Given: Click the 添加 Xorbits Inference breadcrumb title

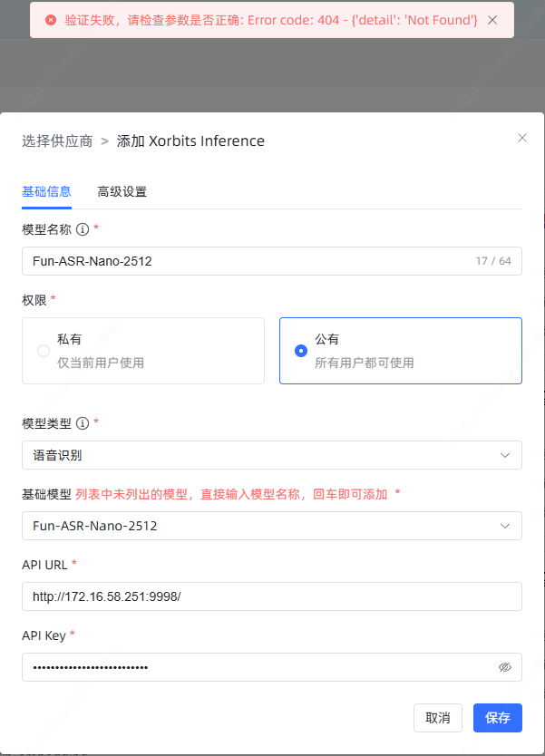Looking at the screenshot, I should 190,141.
